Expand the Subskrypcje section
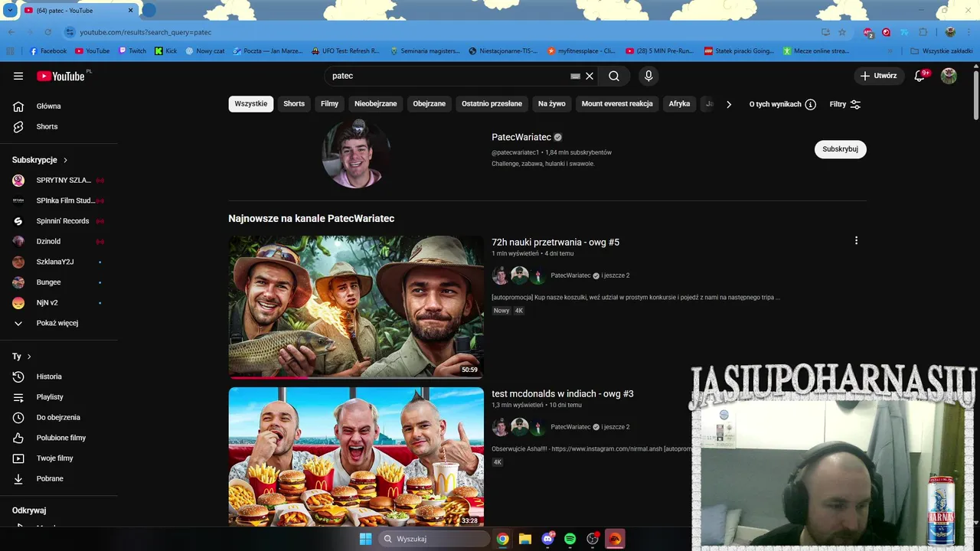This screenshot has width=980, height=551. [40, 160]
